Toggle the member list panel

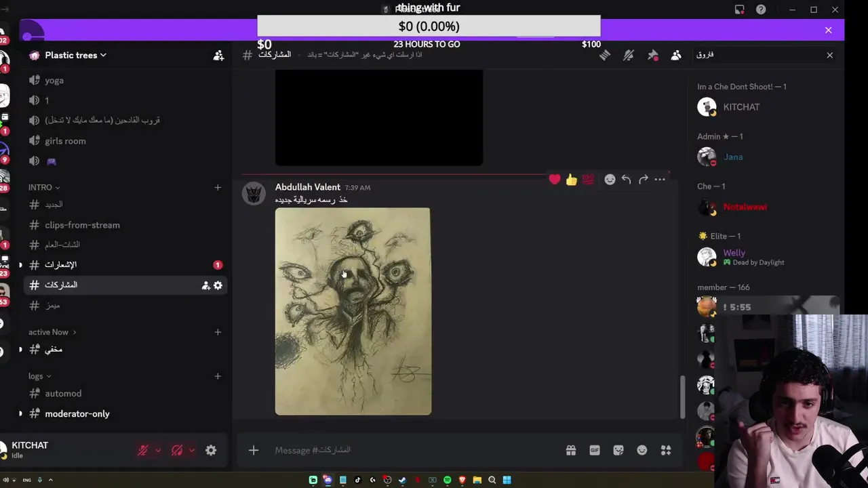point(676,56)
